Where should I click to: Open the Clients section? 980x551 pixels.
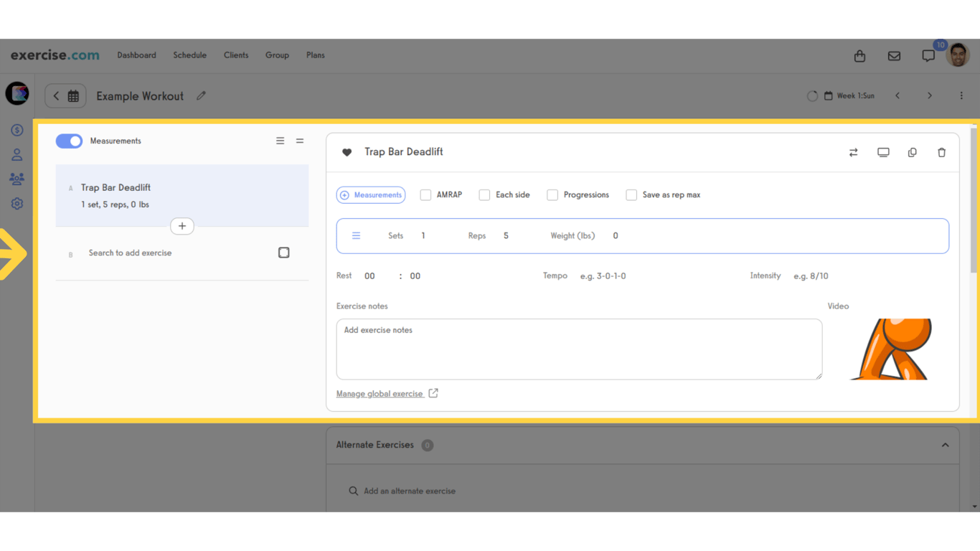(236, 55)
